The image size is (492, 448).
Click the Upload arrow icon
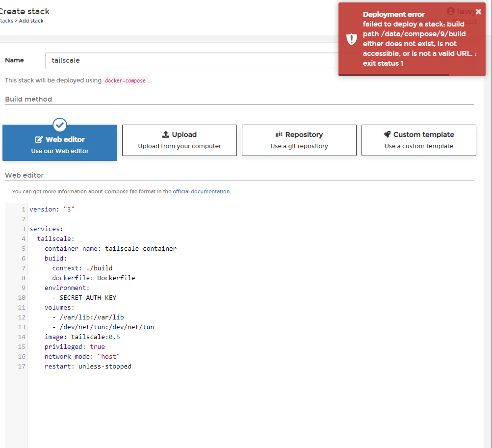click(x=166, y=134)
